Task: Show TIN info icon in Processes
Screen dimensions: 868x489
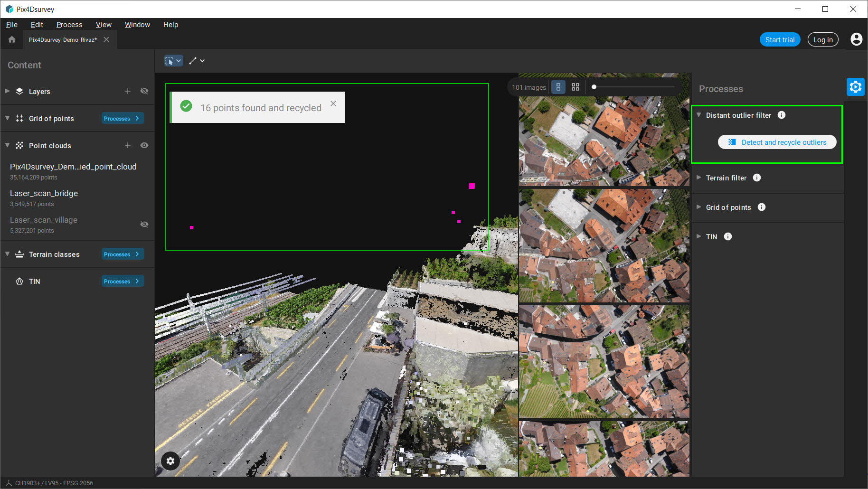Action: tap(728, 236)
